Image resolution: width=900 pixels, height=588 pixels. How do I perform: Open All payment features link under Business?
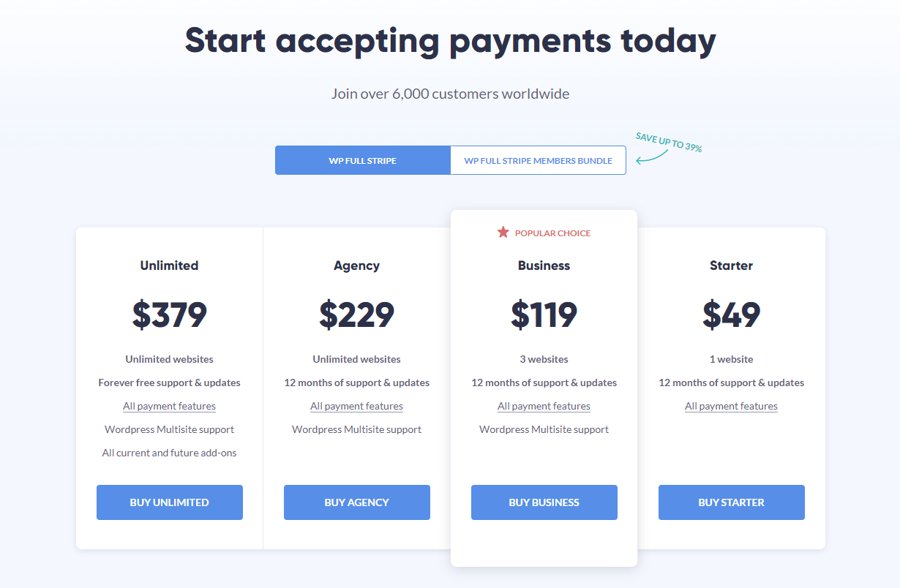[x=544, y=406]
